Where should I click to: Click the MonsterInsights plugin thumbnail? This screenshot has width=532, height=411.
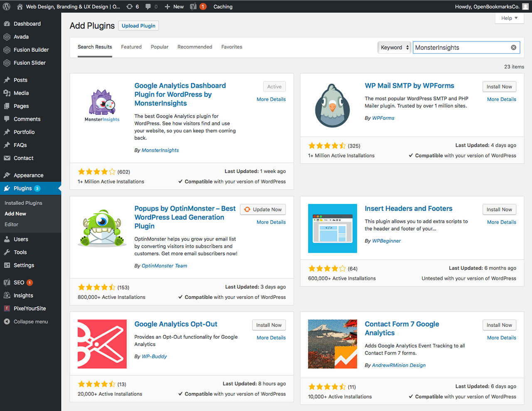point(102,106)
